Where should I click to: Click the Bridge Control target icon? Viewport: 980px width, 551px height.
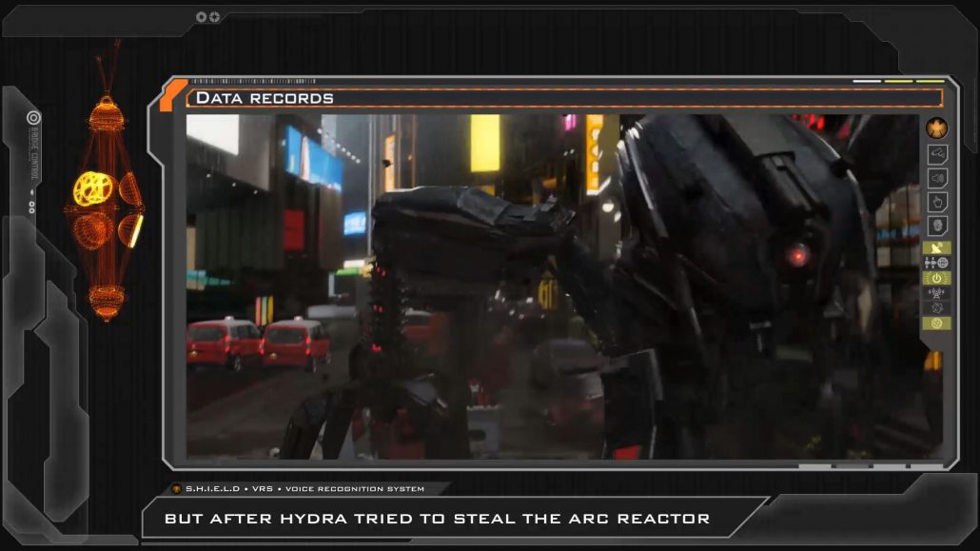click(33, 118)
